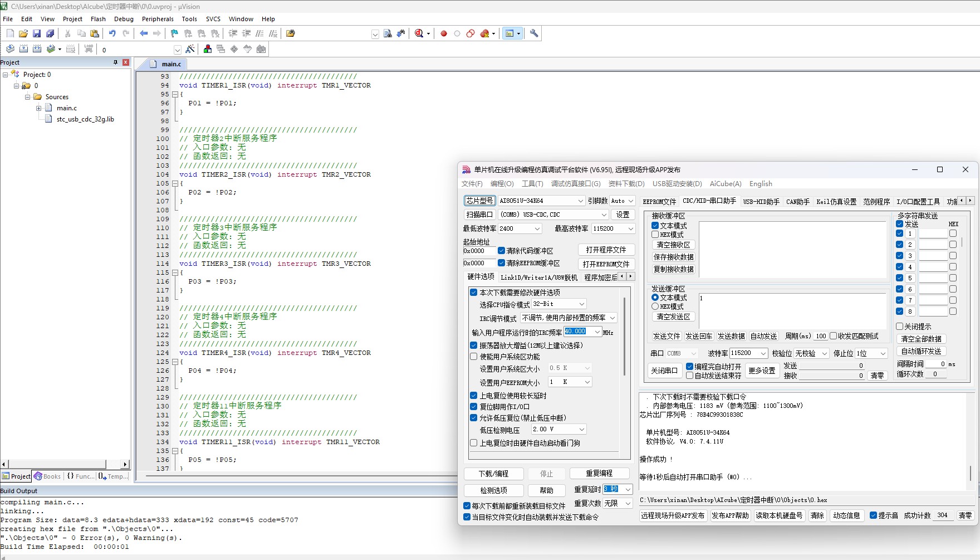Click 检测选项 button

(x=494, y=490)
